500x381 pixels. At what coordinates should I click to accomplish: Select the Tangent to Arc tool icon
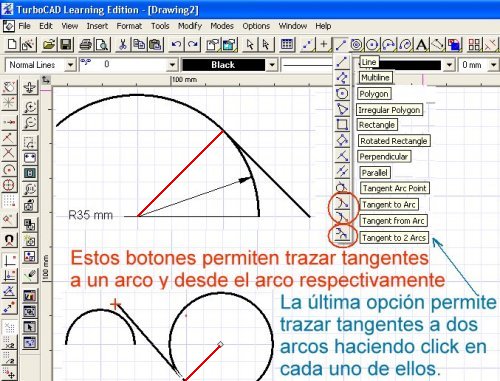coord(342,203)
